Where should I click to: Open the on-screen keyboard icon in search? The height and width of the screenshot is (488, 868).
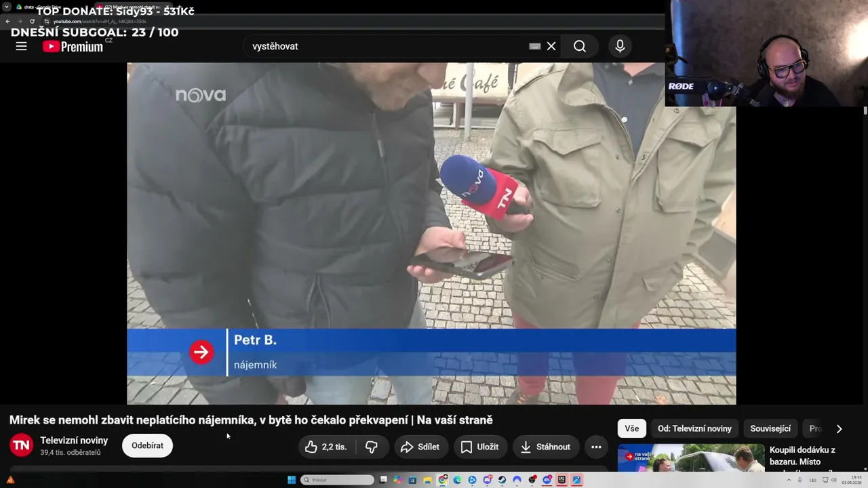tap(535, 46)
